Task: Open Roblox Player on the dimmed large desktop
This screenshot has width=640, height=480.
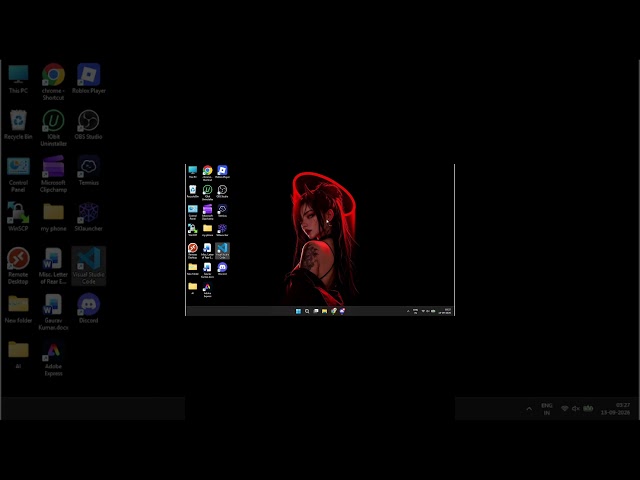Action: click(89, 79)
